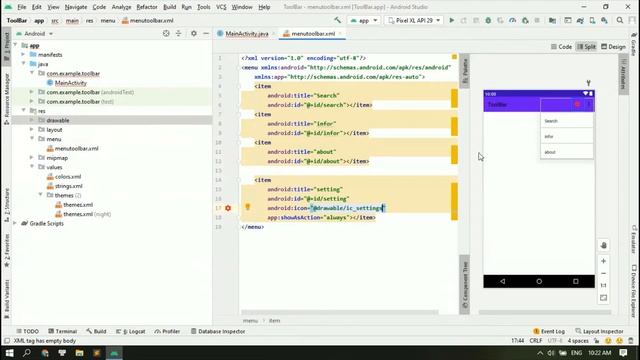Viewport: 640px width, 360px height.
Task: Select the menutoolbar.xml editor tab
Action: pos(313,34)
